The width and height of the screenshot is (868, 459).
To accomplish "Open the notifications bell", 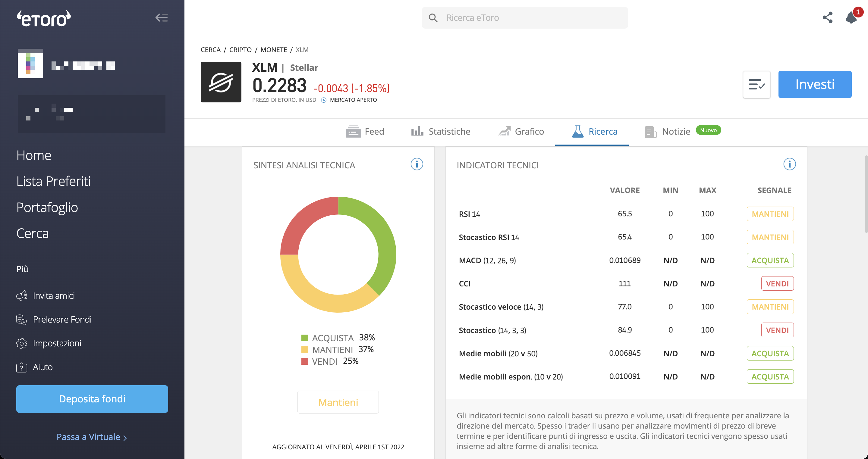I will [x=851, y=17].
